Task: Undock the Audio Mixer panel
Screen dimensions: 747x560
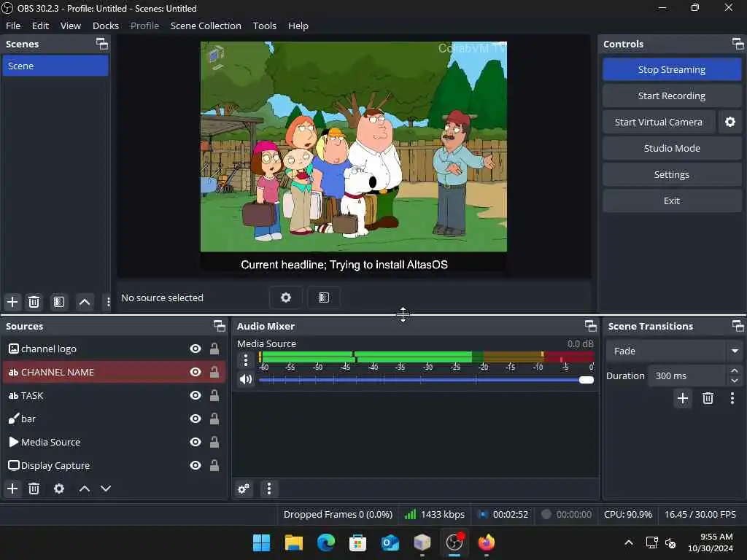Action: (591, 326)
